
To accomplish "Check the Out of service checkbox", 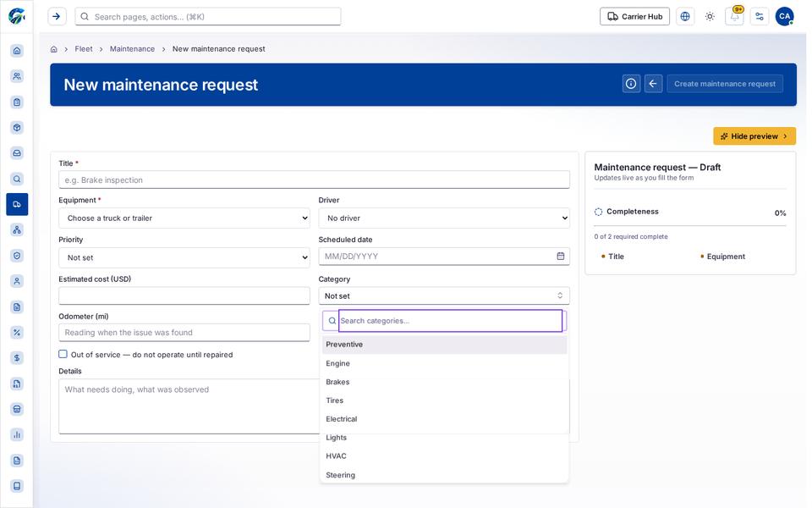I will pos(63,354).
